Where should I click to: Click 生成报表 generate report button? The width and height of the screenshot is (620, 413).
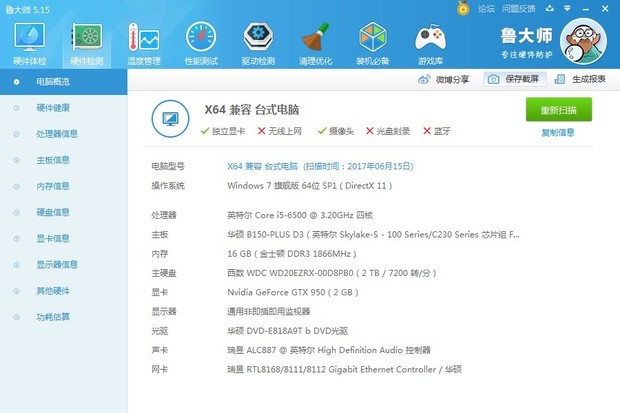point(580,79)
